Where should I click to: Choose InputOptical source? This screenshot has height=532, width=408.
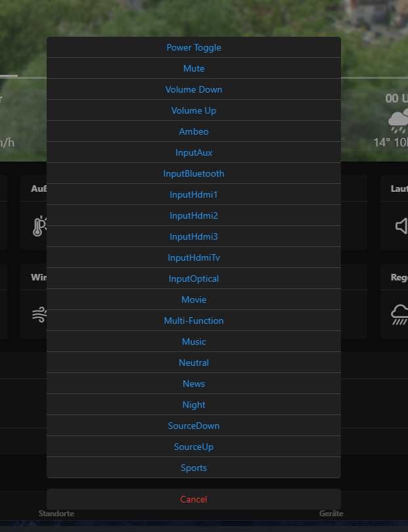coord(193,279)
